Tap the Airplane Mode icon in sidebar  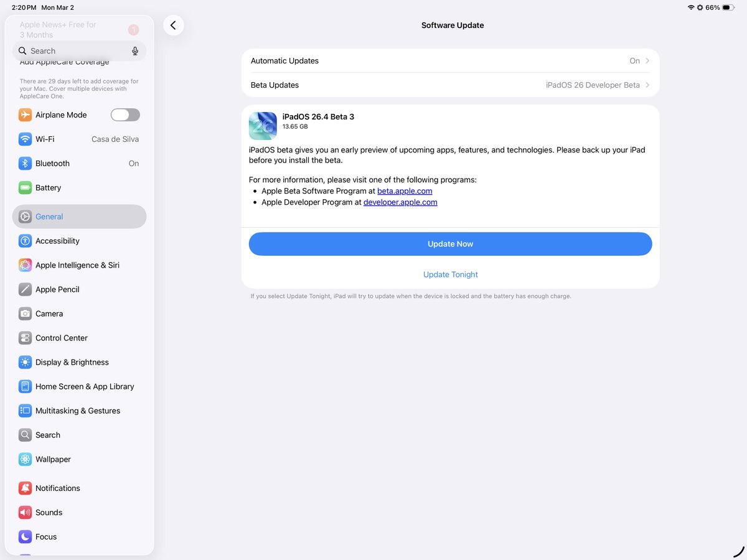coord(25,115)
